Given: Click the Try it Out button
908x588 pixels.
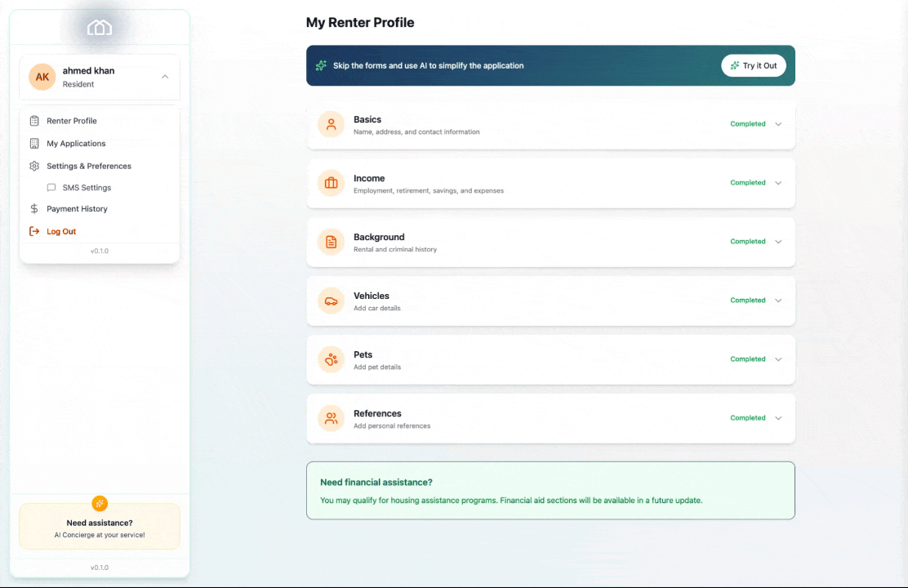Looking at the screenshot, I should (753, 65).
